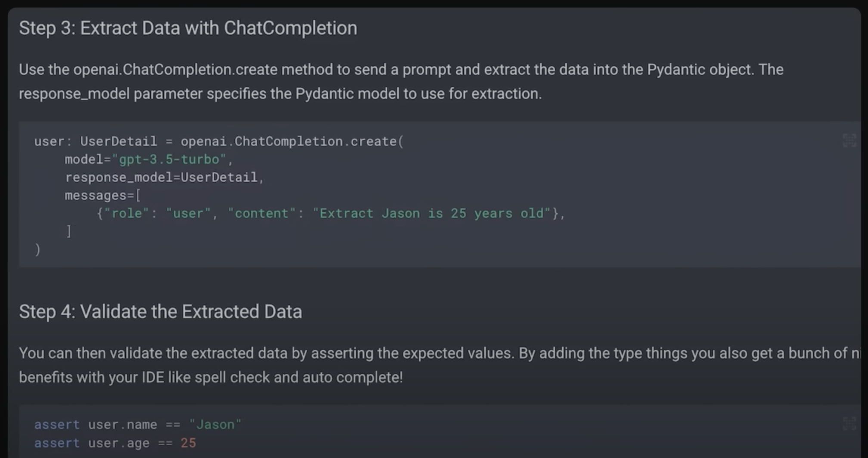Click the "user" role value string

tap(188, 213)
